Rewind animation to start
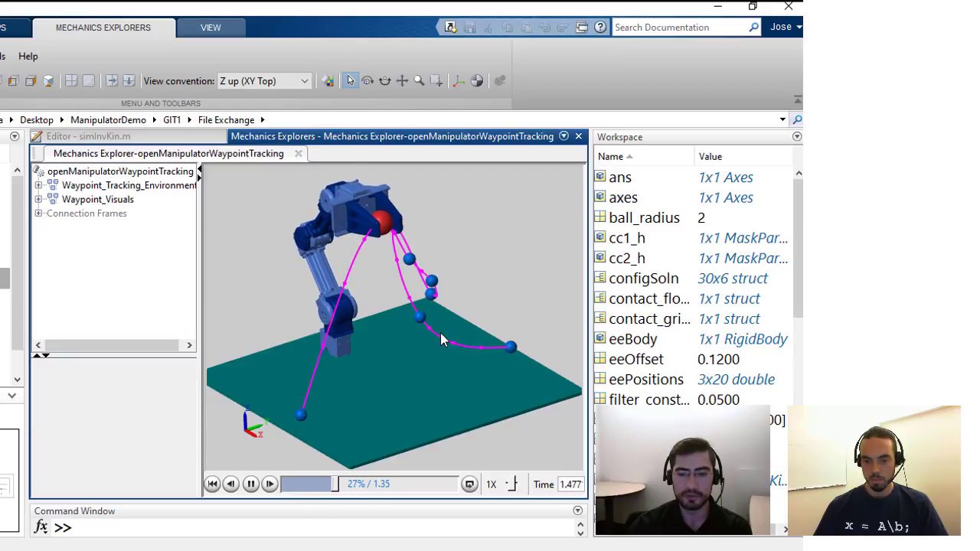The image size is (980, 551). [x=212, y=484]
